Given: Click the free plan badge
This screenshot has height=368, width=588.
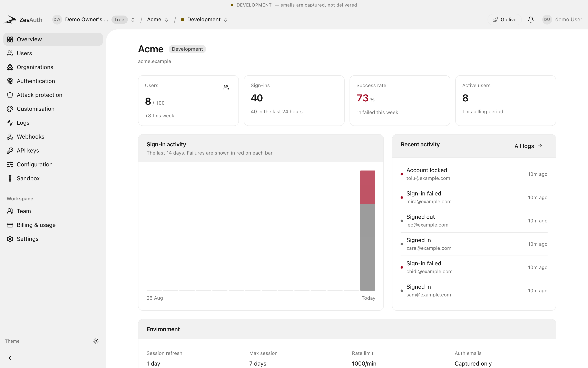Looking at the screenshot, I should tap(119, 19).
